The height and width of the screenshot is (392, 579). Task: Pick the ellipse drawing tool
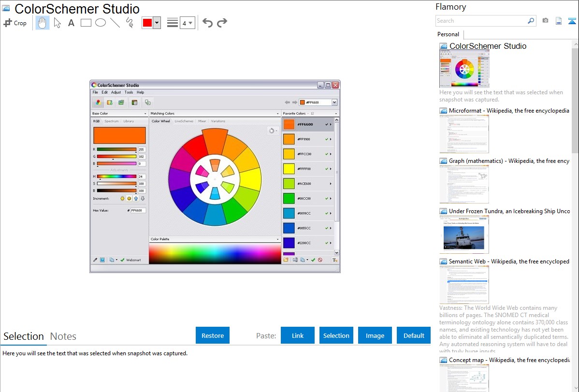pos(101,23)
